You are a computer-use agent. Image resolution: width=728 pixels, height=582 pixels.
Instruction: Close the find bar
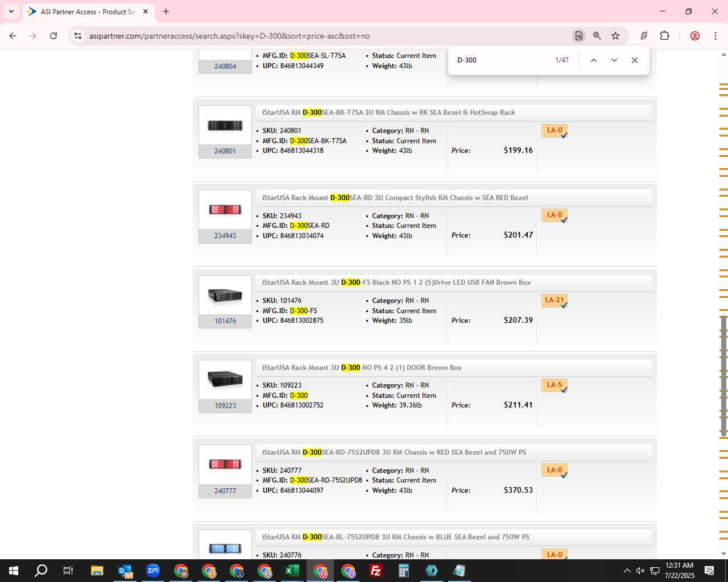point(634,60)
